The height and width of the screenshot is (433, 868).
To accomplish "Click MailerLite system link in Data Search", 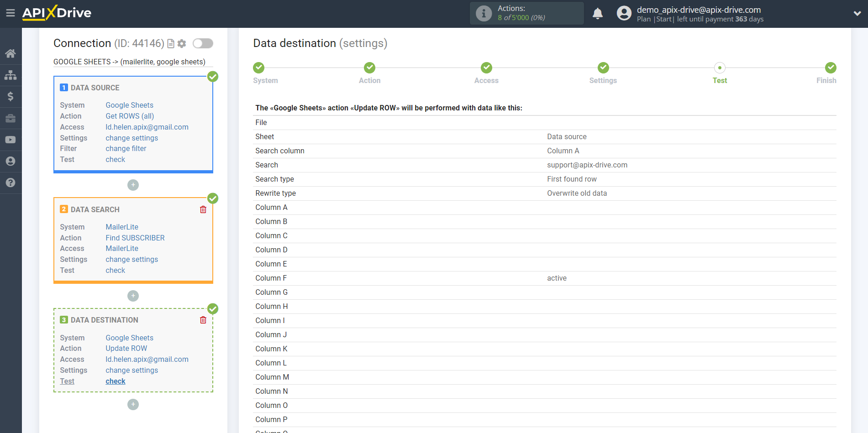I will pos(122,227).
